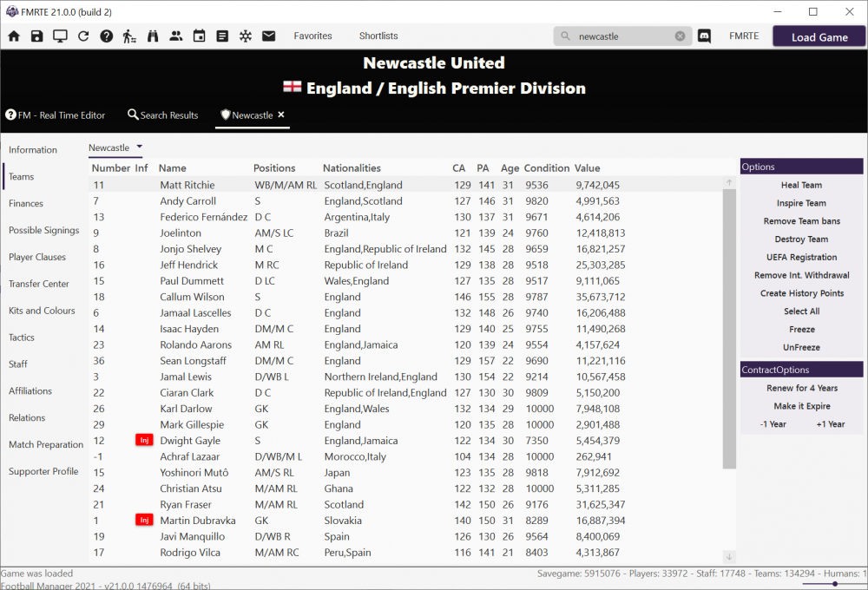Select the Callum Wilson row
The height and width of the screenshot is (590, 868).
[x=405, y=297]
